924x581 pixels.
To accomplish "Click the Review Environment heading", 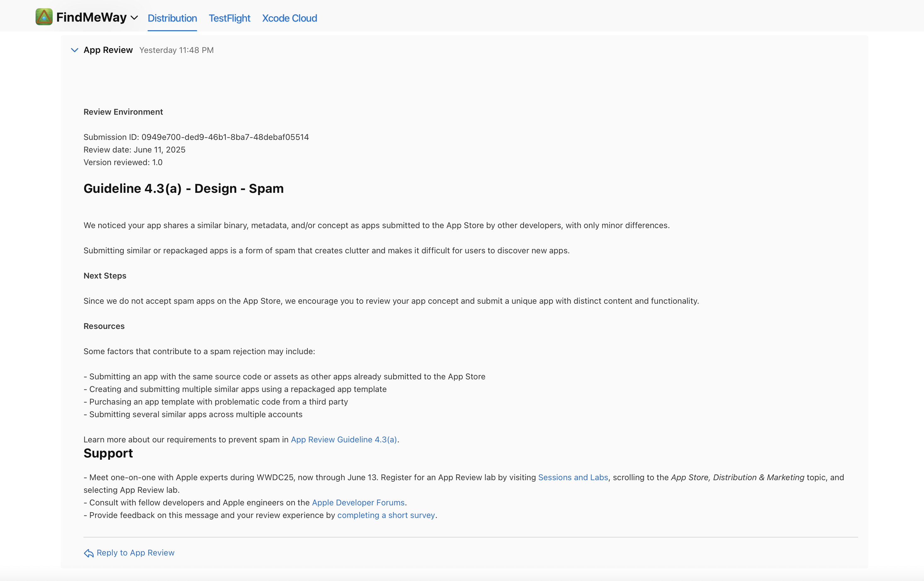I will coord(123,112).
